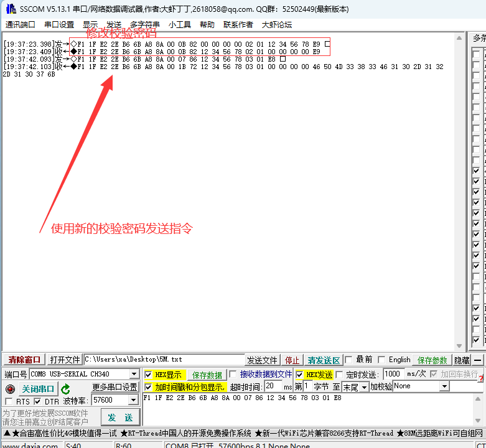This screenshot has width=486, height=448.
Task: Toggle the 加时间戳和分包显示 checkbox
Action: pyautogui.click(x=148, y=387)
